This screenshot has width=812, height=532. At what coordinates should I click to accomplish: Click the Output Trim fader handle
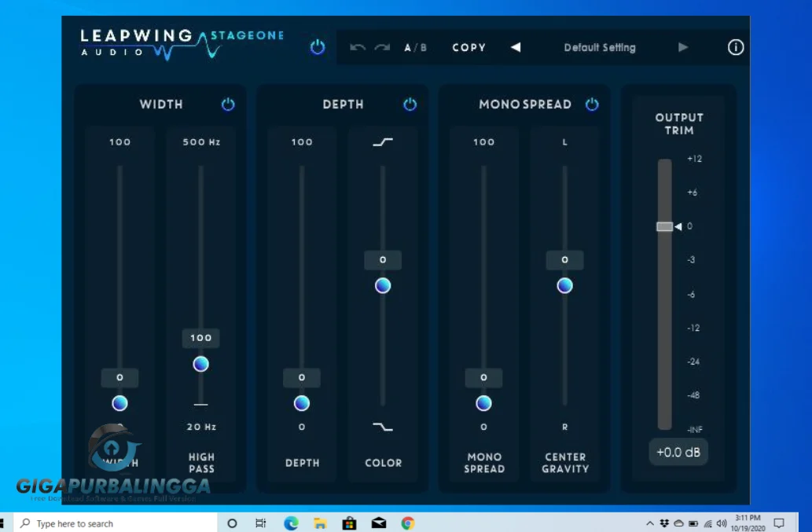[664, 226]
